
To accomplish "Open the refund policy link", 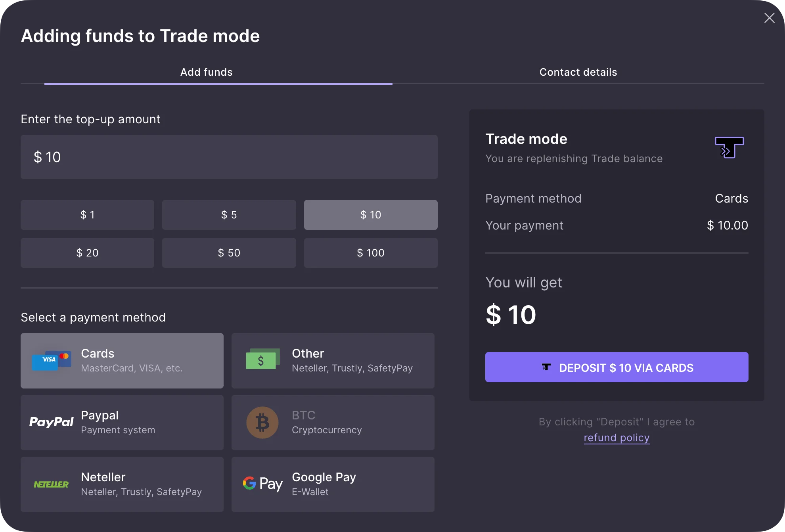I will click(x=617, y=438).
